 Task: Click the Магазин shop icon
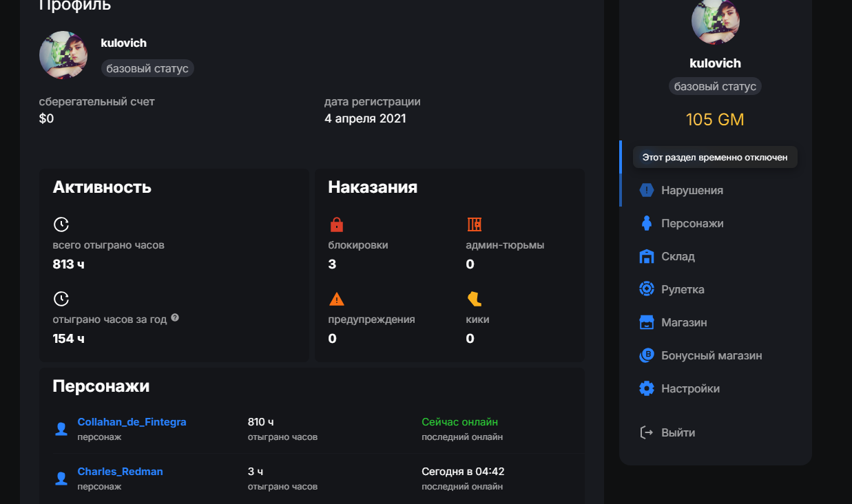point(646,322)
